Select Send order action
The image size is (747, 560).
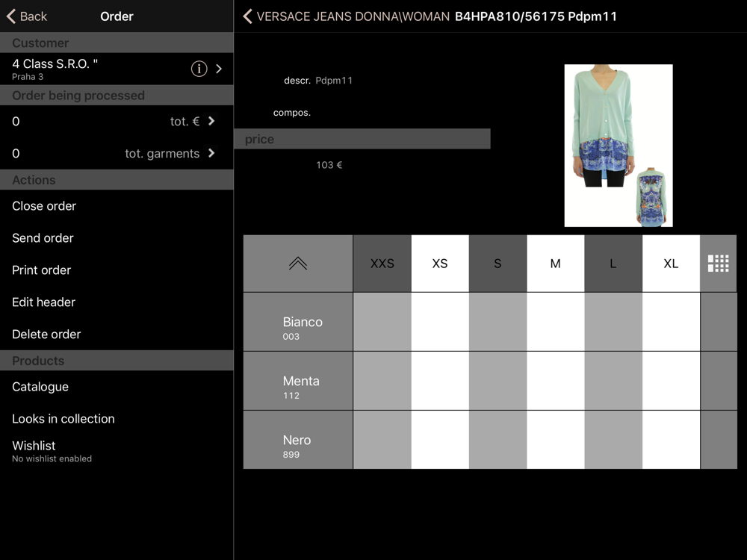(x=117, y=237)
